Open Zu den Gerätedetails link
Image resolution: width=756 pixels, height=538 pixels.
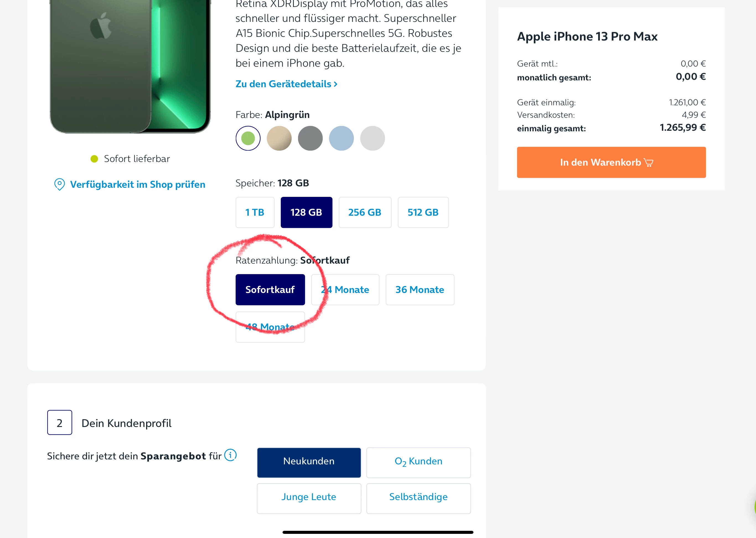(x=286, y=84)
